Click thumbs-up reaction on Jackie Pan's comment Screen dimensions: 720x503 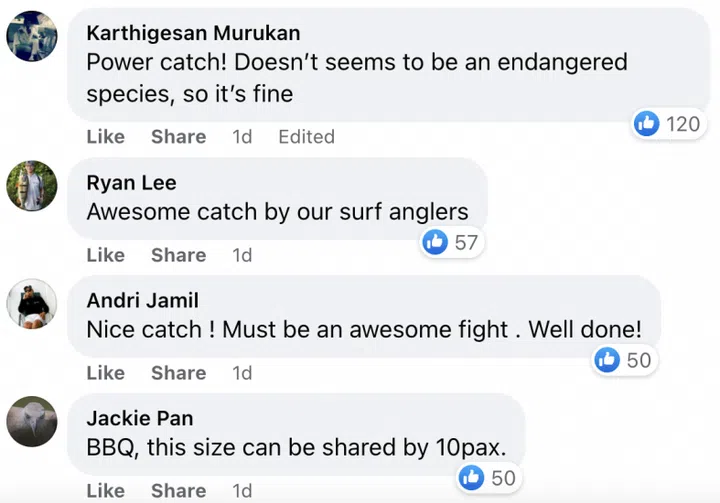[472, 478]
